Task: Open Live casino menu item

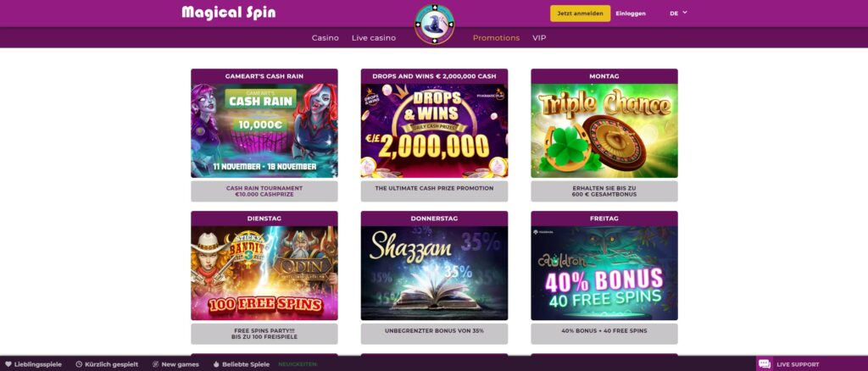Action: (x=374, y=37)
